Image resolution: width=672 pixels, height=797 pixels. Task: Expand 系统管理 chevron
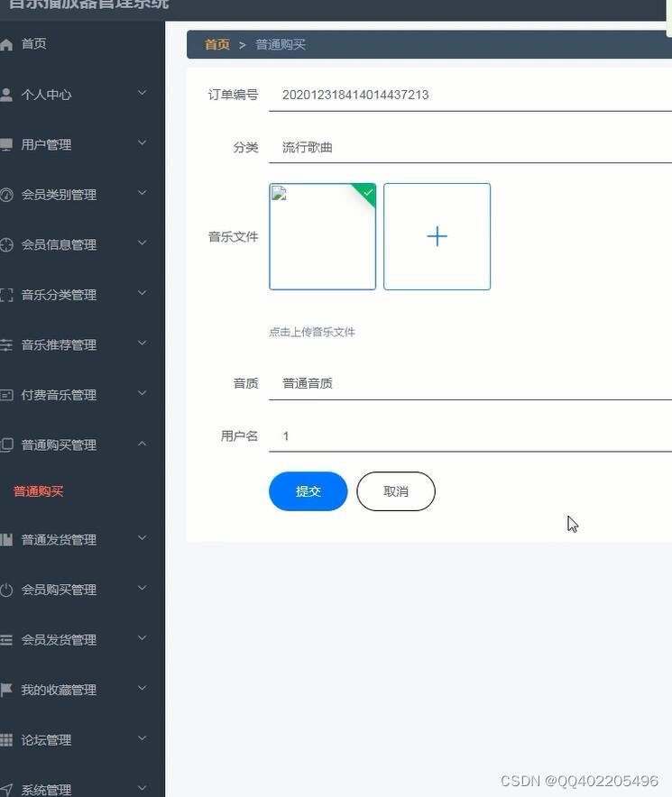[x=143, y=788]
